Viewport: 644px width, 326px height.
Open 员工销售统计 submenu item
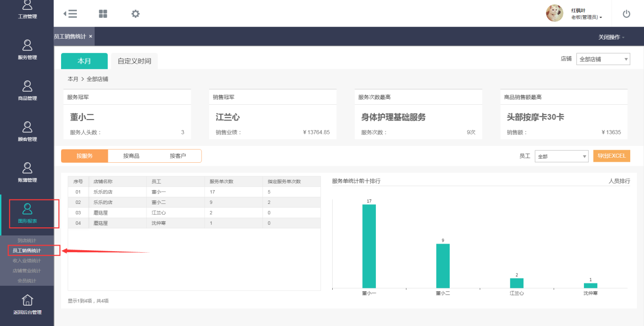pos(27,251)
